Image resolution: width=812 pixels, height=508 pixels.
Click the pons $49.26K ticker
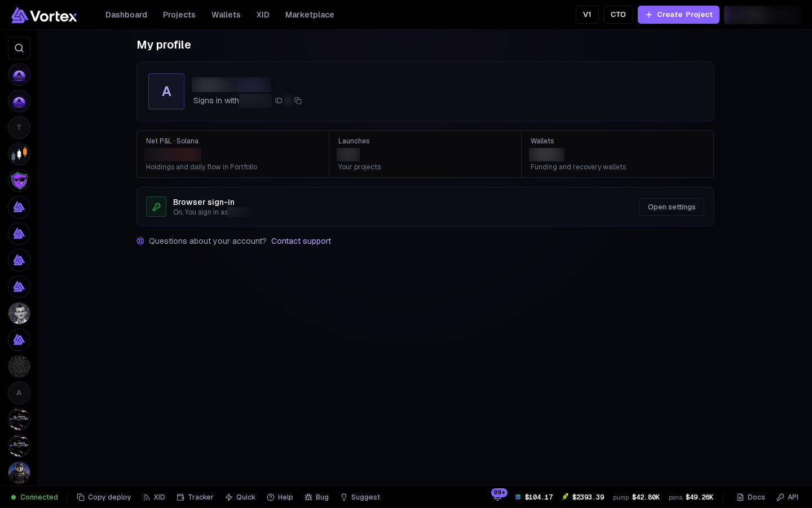pos(691,497)
